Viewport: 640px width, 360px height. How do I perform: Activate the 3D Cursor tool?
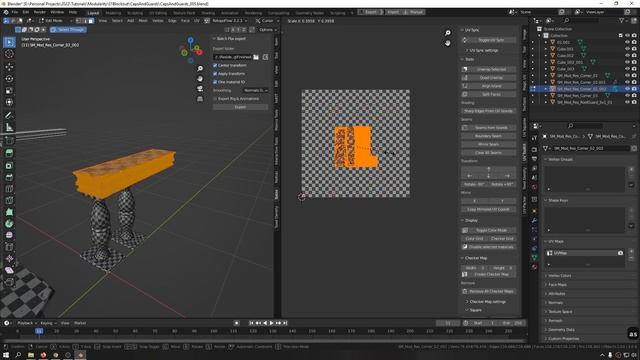point(9,54)
